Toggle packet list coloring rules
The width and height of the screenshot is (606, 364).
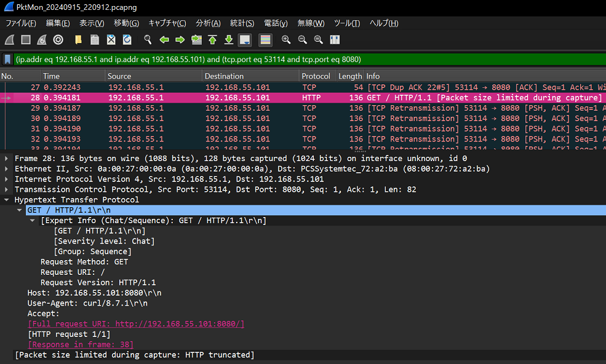(x=266, y=40)
